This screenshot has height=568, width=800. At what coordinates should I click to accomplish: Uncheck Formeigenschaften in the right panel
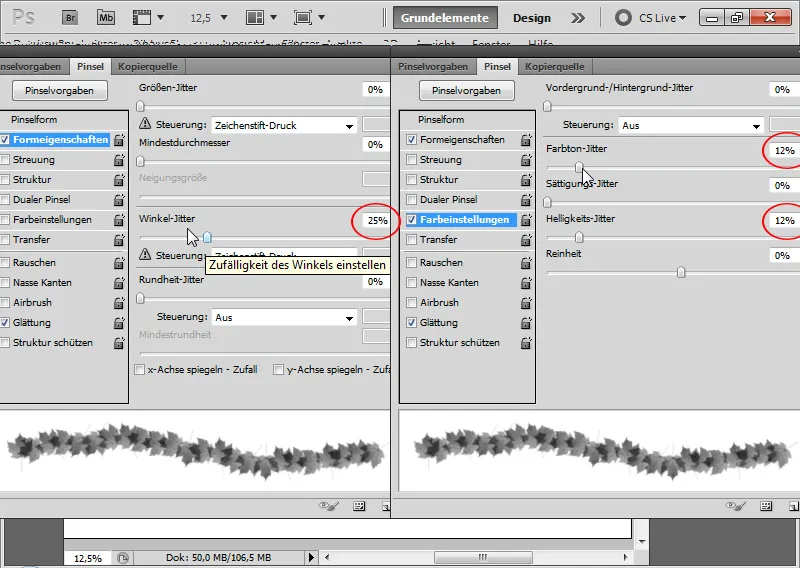(412, 139)
